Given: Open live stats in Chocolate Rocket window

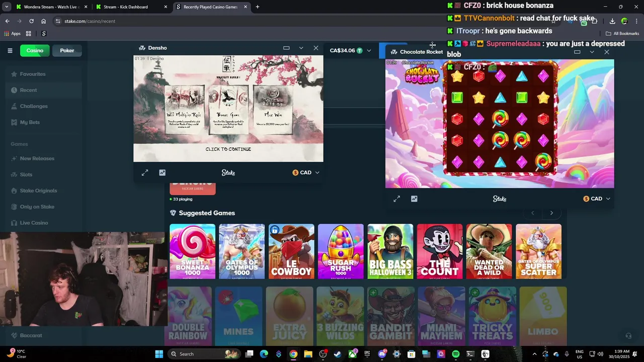Looking at the screenshot, I should (414, 199).
